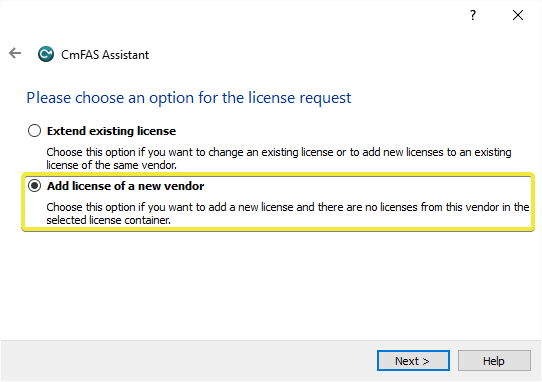Click description text about the selected license container
The image size is (542, 382).
pos(288,213)
